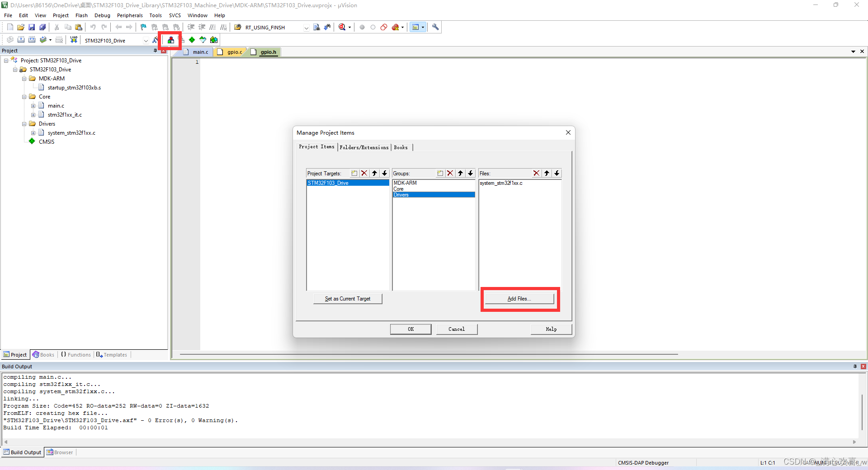Image resolution: width=868 pixels, height=470 pixels.
Task: Open the Flash menu
Action: 81,15
